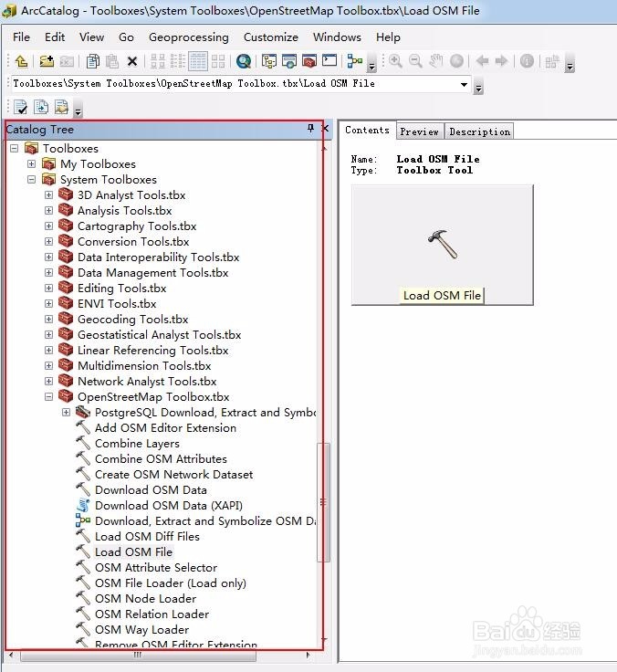Open Standard toolbar overflow options arrow
This screenshot has width=617, height=672.
(371, 62)
